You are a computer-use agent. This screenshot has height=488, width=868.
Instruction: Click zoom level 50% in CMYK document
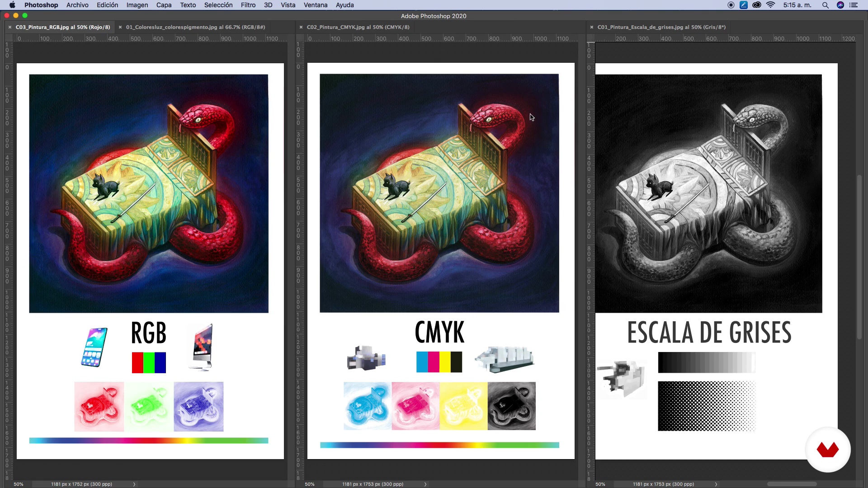(310, 484)
